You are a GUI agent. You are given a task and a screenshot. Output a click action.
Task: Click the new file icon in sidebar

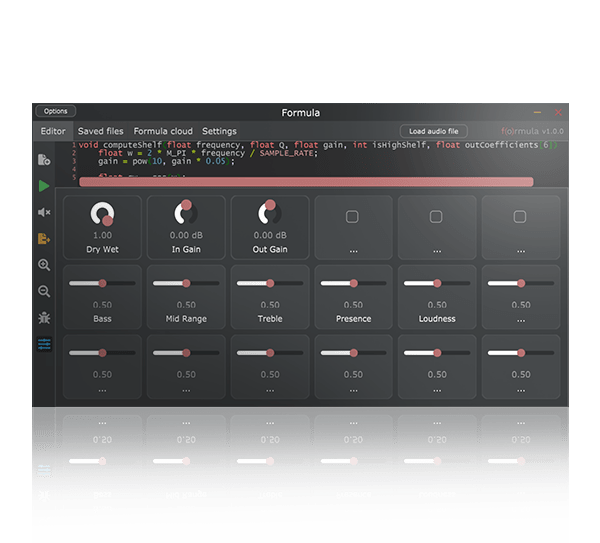[x=44, y=160]
